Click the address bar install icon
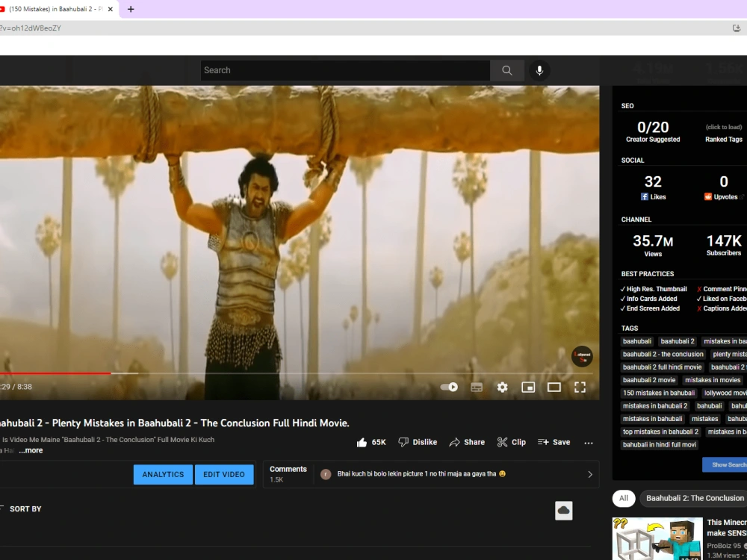The height and width of the screenshot is (560, 747). pyautogui.click(x=737, y=28)
